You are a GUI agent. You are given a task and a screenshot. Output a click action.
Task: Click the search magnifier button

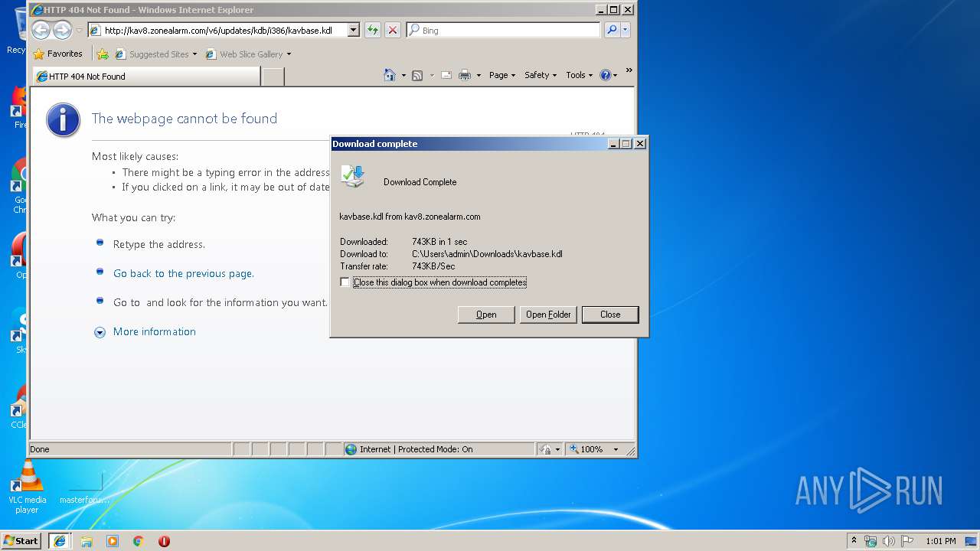coord(611,30)
